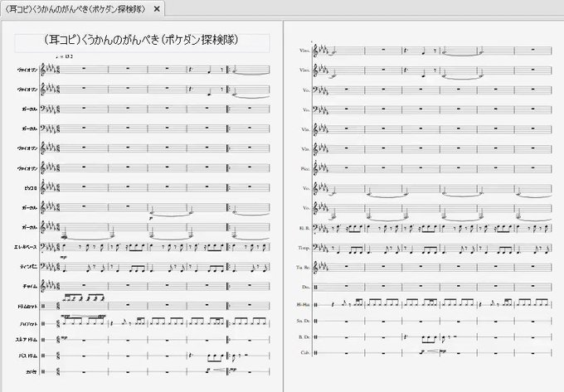The image size is (564, 392).
Task: Select the Cab. label on page two
Action: 305,353
